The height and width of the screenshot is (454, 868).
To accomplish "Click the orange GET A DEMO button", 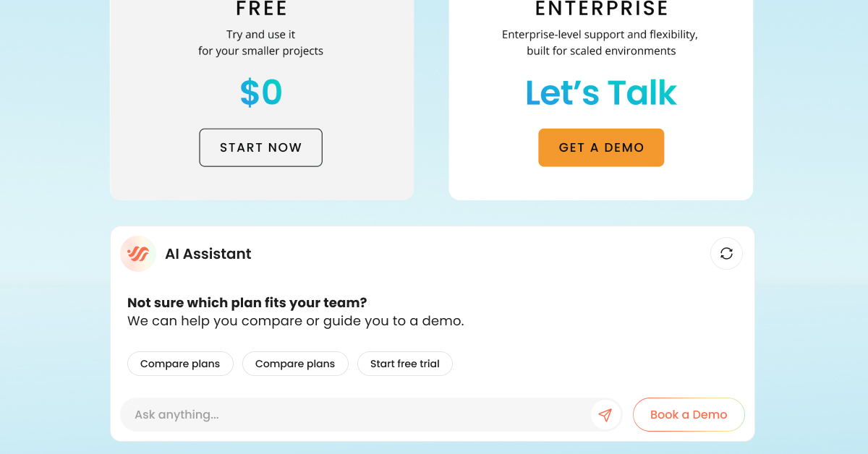I will pyautogui.click(x=600, y=147).
